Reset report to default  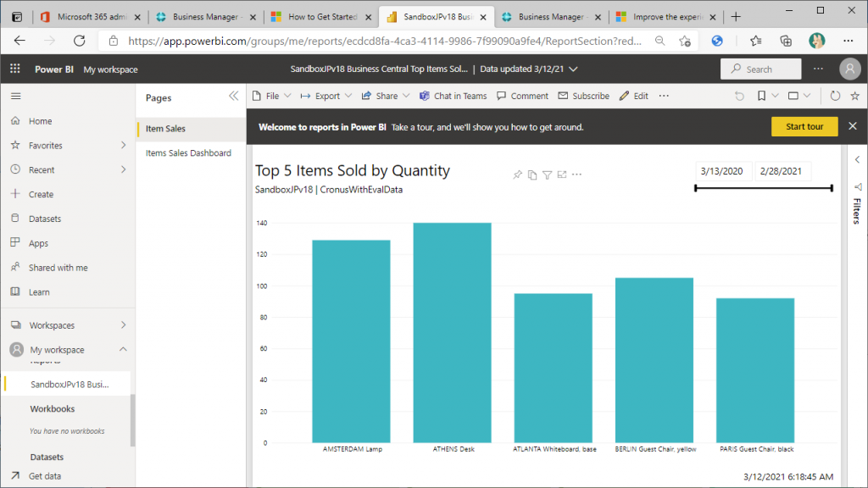739,96
